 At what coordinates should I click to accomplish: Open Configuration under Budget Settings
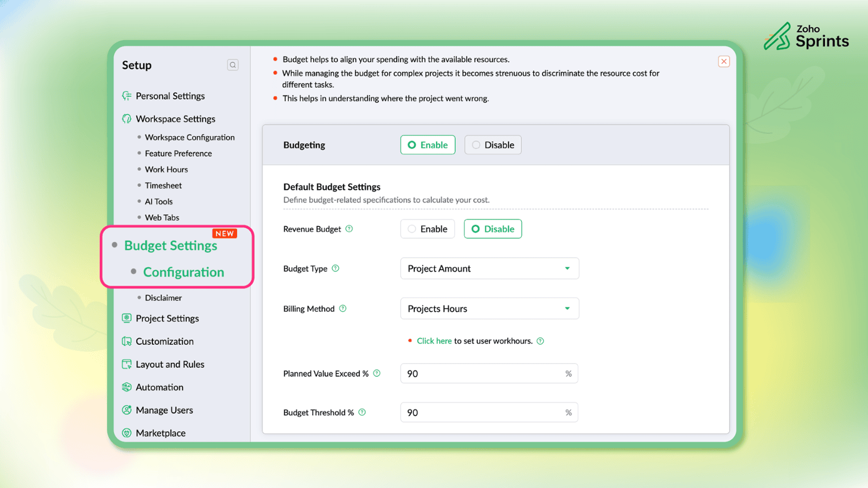click(183, 272)
